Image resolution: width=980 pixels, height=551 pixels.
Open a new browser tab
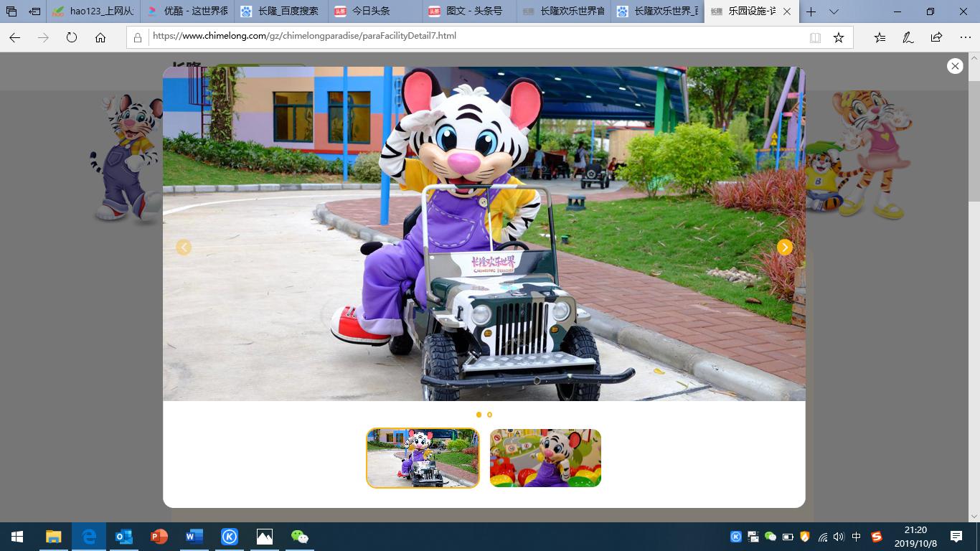click(811, 11)
